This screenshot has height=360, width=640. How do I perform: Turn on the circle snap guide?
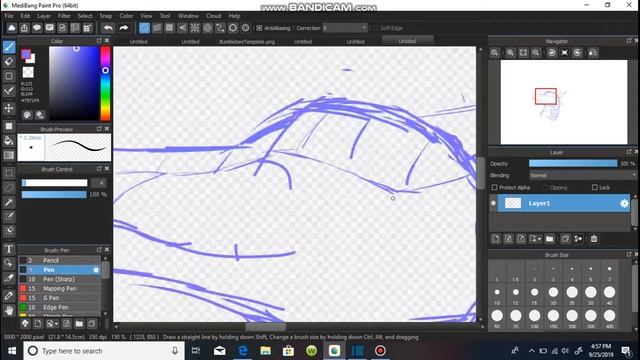pyautogui.click(x=207, y=28)
